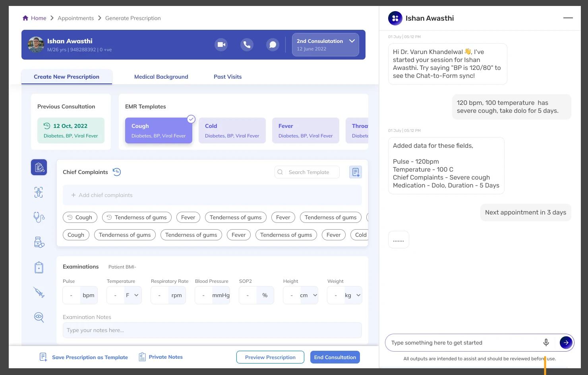Open the 2nd Consultation dropdown

(325, 44)
